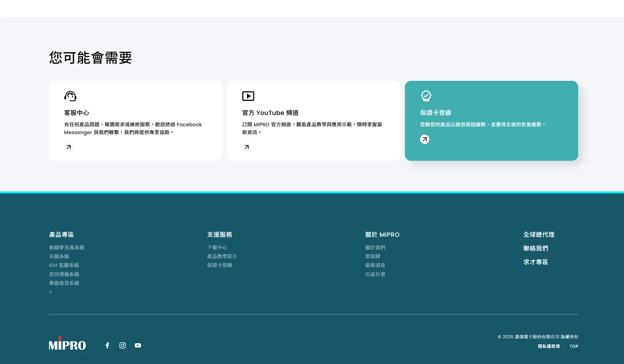
Task: Open the 無線麥克風系統 product link
Action: click(67, 247)
